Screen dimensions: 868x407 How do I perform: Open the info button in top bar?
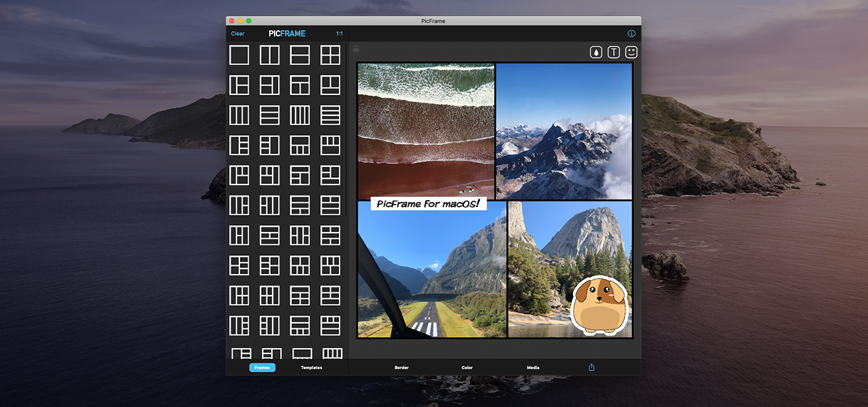(x=631, y=33)
